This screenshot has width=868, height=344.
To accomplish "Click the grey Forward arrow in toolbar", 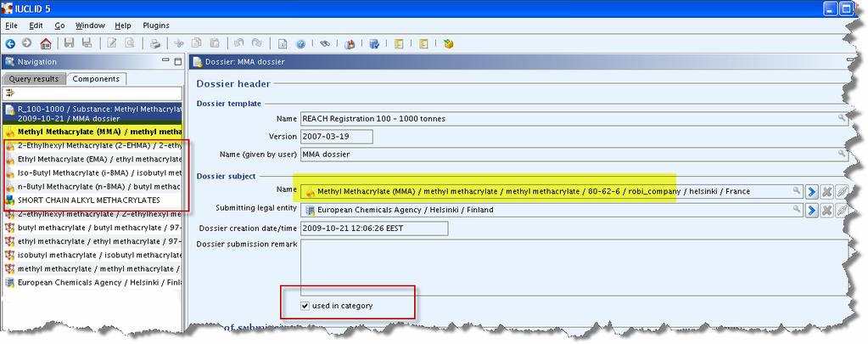I will [26, 44].
